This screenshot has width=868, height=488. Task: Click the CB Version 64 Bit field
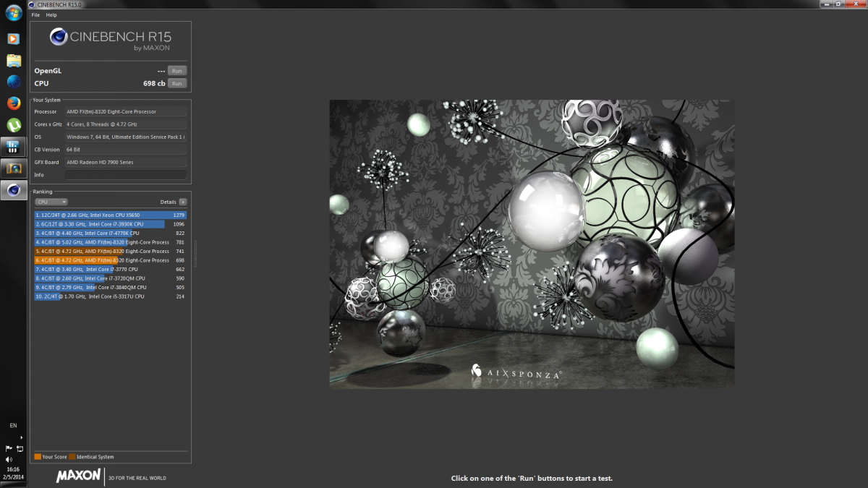coord(125,150)
